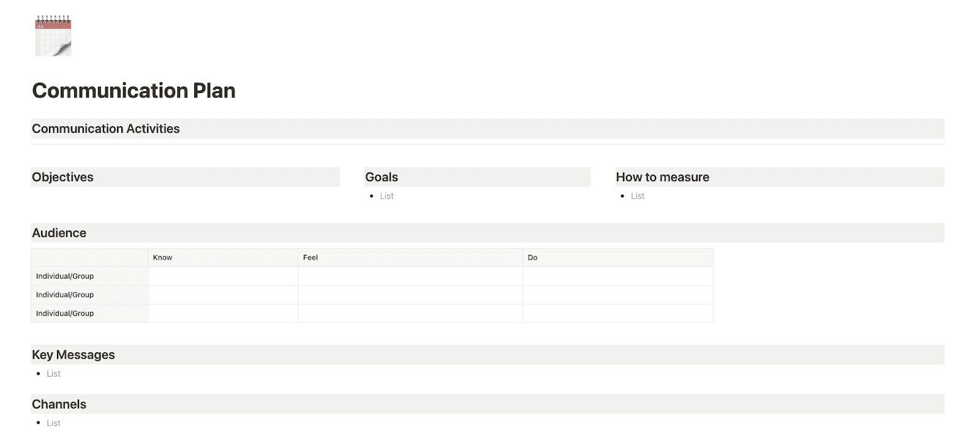980x433 pixels.
Task: Click the Objectives heading block
Action: click(62, 177)
